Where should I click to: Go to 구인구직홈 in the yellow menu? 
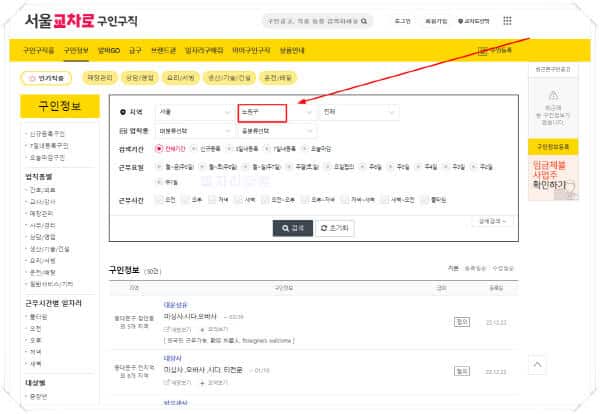[x=39, y=51]
